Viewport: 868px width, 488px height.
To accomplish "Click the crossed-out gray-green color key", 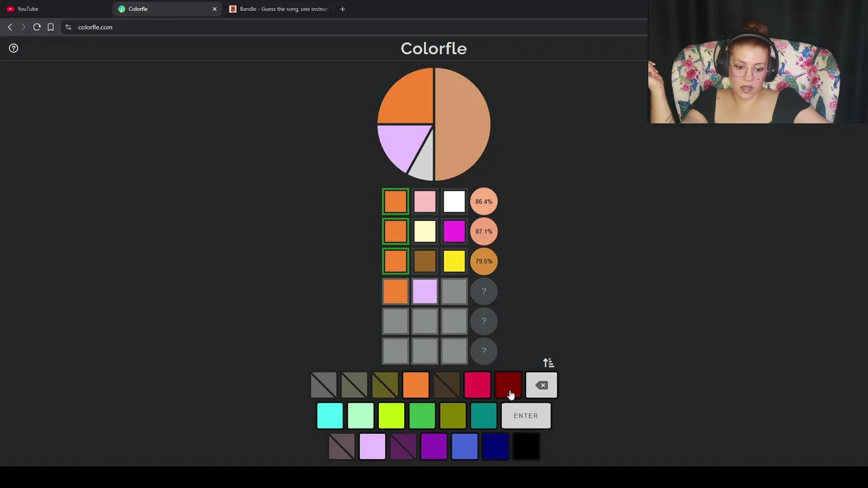I will click(x=354, y=386).
